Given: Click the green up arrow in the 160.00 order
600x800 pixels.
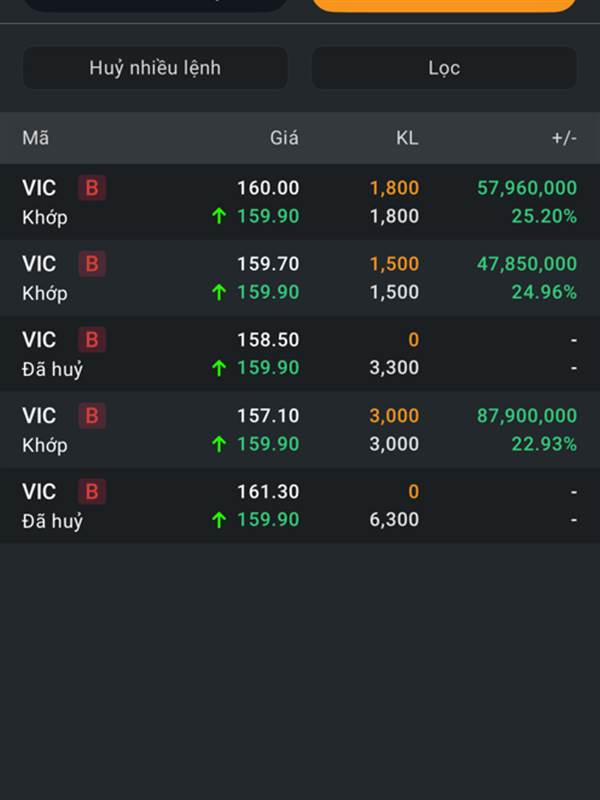Looking at the screenshot, I should [x=219, y=216].
